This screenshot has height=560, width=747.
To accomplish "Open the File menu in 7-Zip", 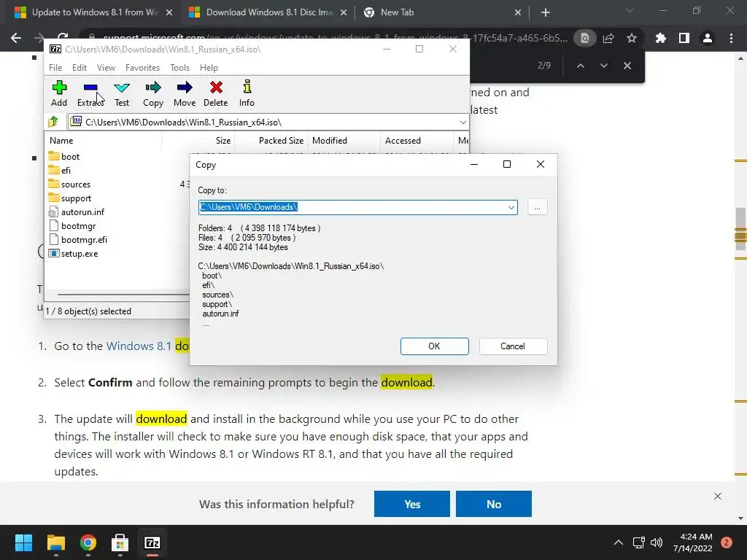I will pos(55,68).
